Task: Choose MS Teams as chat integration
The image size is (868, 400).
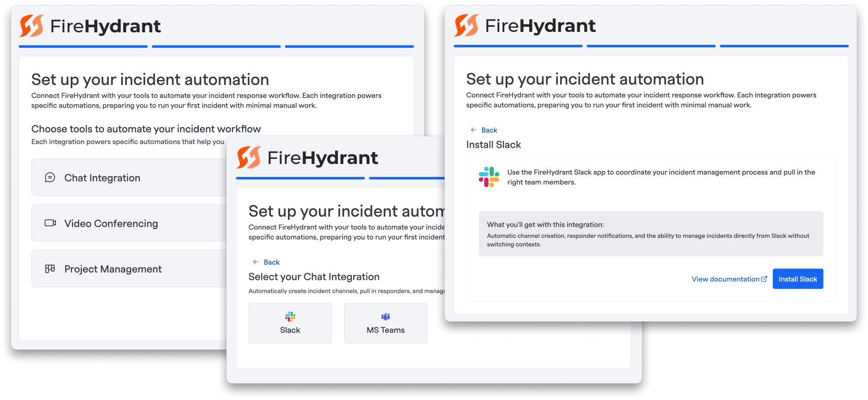Action: [x=385, y=323]
